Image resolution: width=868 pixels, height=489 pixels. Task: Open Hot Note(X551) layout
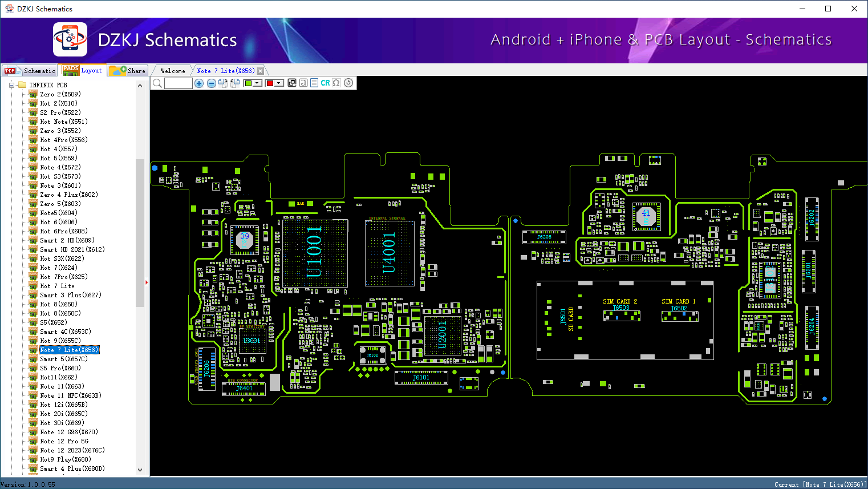point(64,122)
